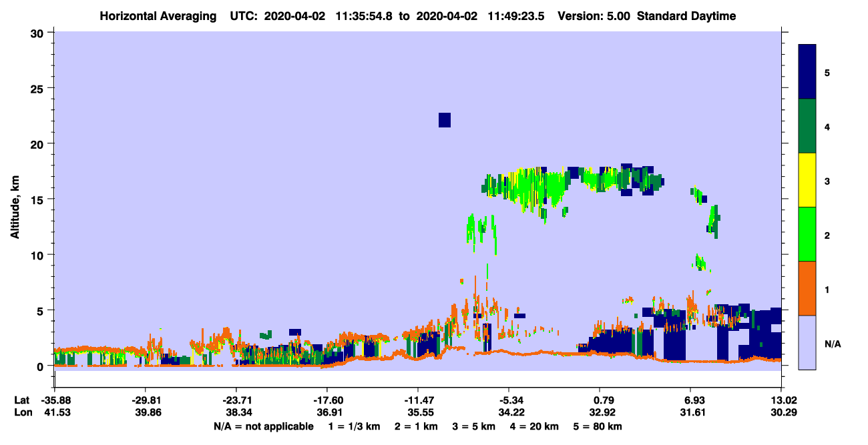Click the colorbar label 'N/A'
This screenshot has width=868, height=445.
(832, 344)
